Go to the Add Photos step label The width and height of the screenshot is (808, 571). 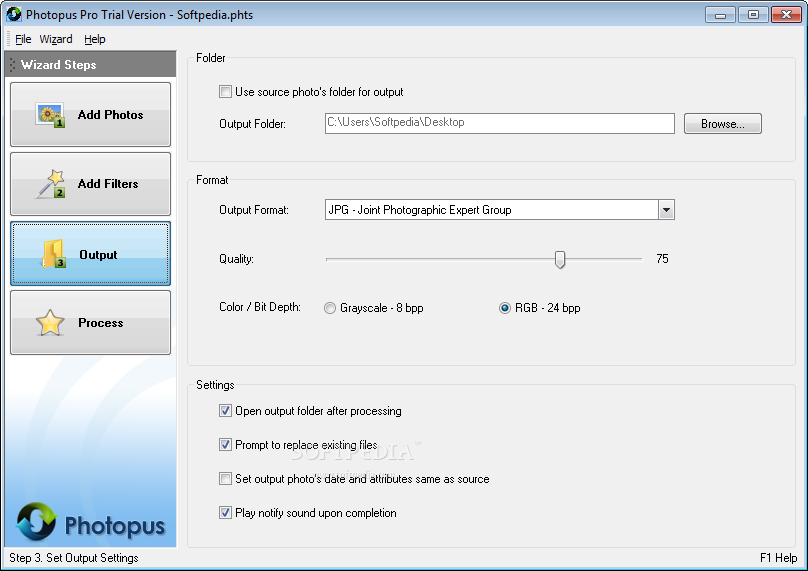(110, 115)
